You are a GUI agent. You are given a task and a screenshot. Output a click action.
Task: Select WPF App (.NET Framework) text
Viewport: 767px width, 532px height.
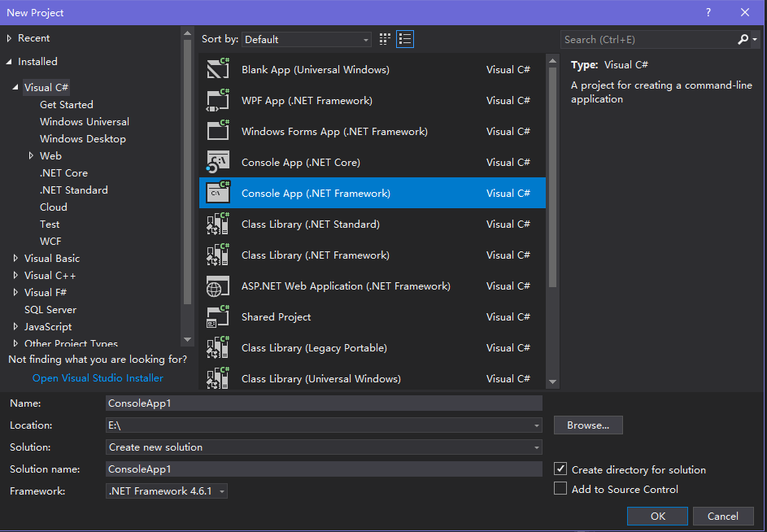click(x=307, y=100)
